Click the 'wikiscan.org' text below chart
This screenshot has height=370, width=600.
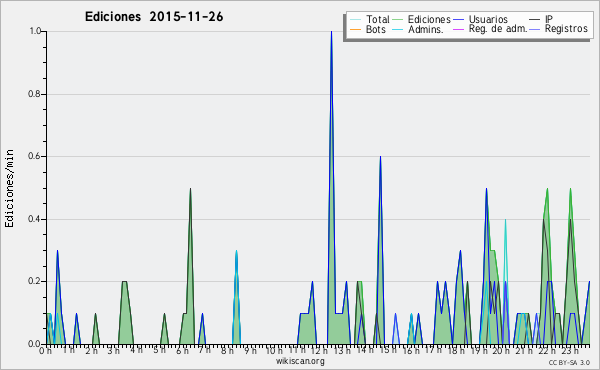click(300, 361)
